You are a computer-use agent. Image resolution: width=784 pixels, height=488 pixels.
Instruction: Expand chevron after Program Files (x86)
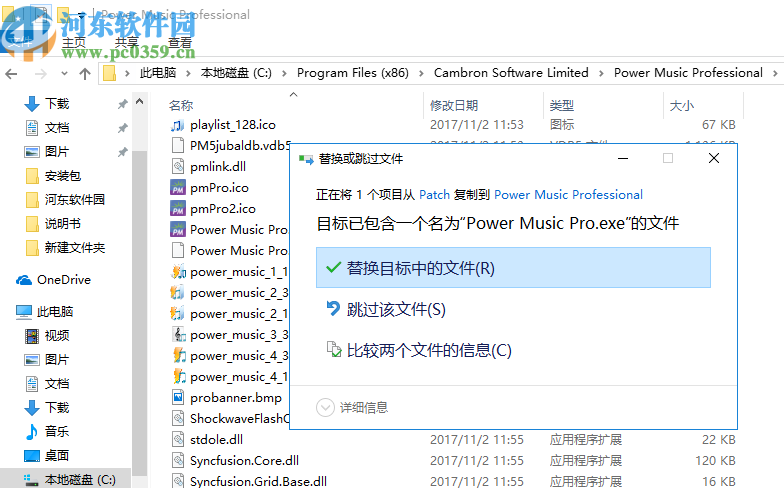[421, 74]
